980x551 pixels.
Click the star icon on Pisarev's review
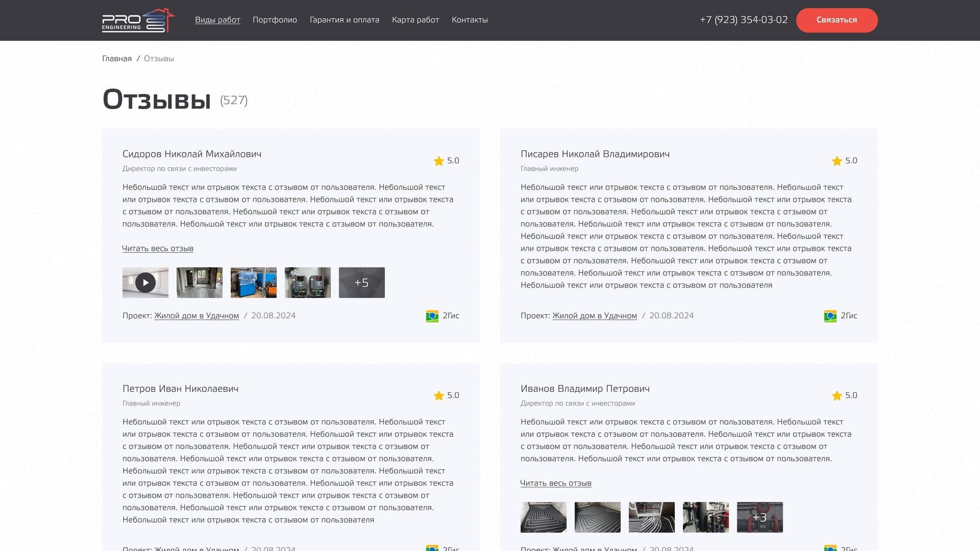click(837, 161)
